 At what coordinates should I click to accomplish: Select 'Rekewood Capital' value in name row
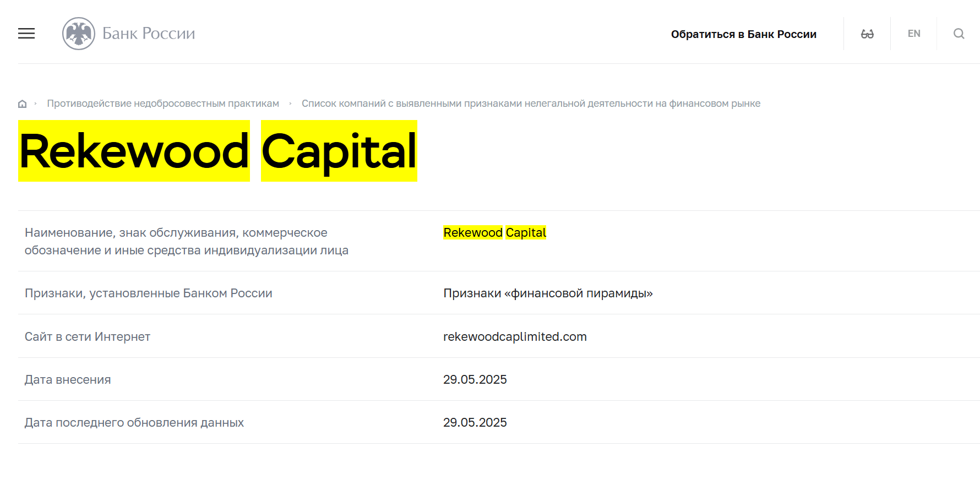[x=494, y=233]
